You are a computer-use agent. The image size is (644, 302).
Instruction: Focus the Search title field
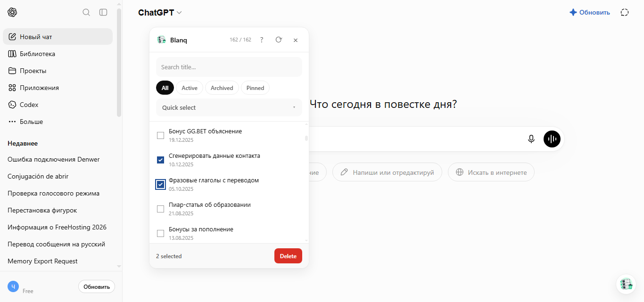229,67
